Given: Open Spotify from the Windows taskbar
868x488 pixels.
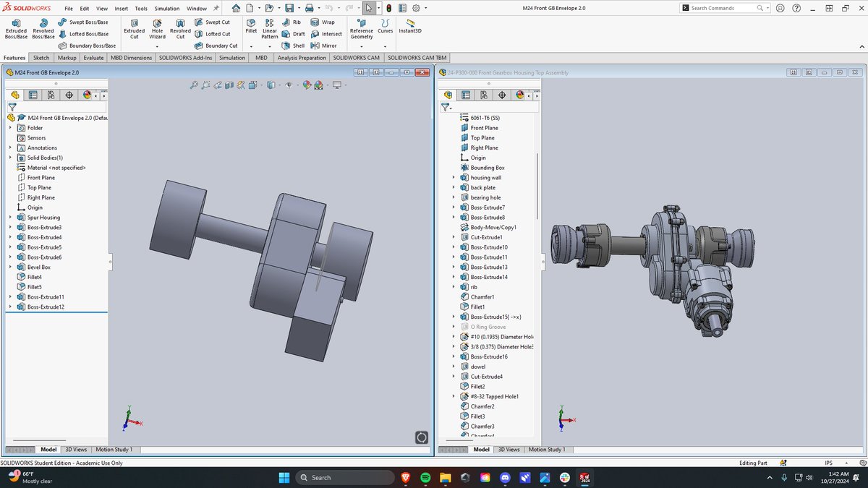Looking at the screenshot, I should coord(425,477).
